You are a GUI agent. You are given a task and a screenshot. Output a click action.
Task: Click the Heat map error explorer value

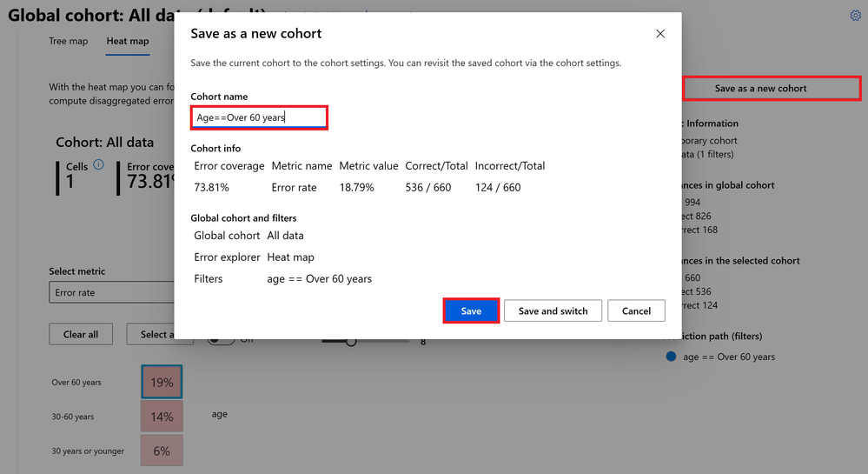(x=290, y=257)
